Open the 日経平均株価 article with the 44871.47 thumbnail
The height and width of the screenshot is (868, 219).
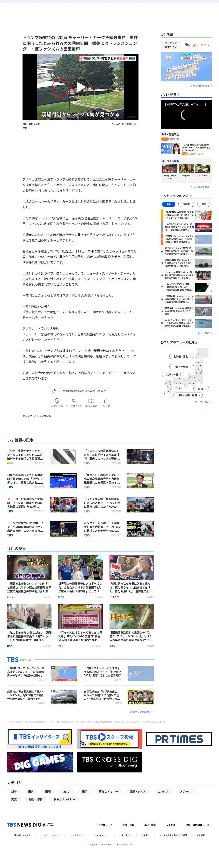[63, 481]
